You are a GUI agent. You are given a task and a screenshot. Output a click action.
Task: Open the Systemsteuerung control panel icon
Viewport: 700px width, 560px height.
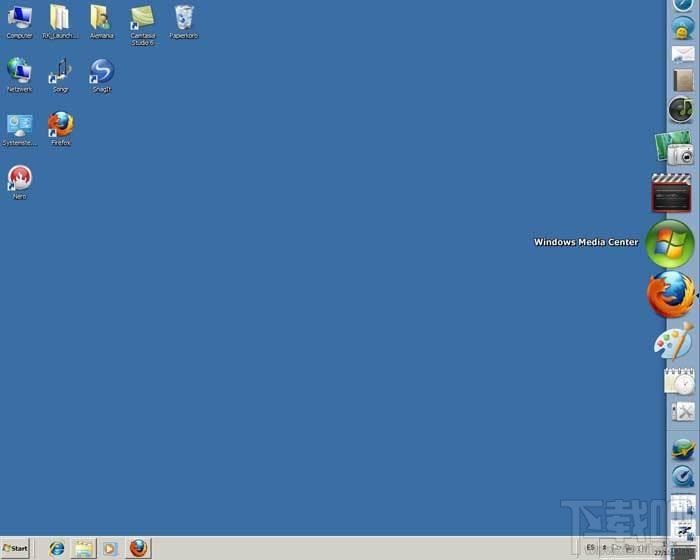point(19,130)
